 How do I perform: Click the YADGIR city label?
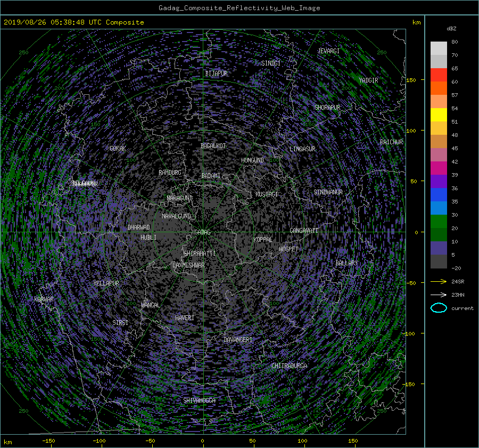click(x=368, y=80)
